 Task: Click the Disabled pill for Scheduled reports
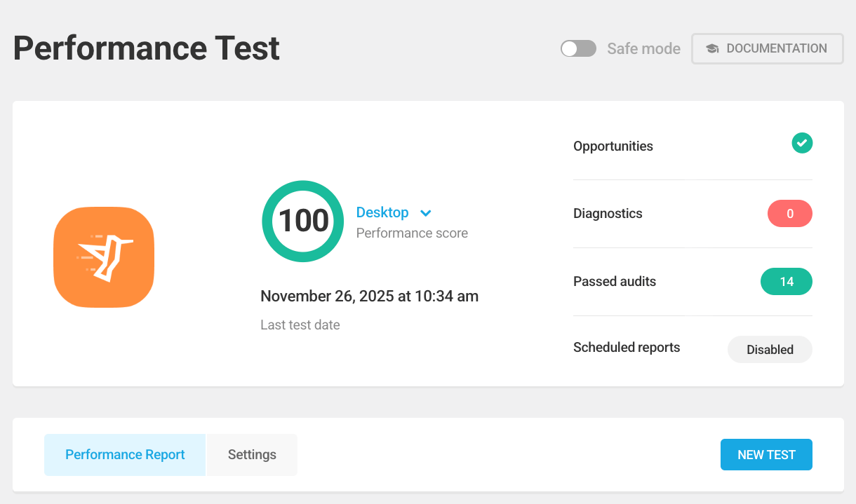[770, 349]
